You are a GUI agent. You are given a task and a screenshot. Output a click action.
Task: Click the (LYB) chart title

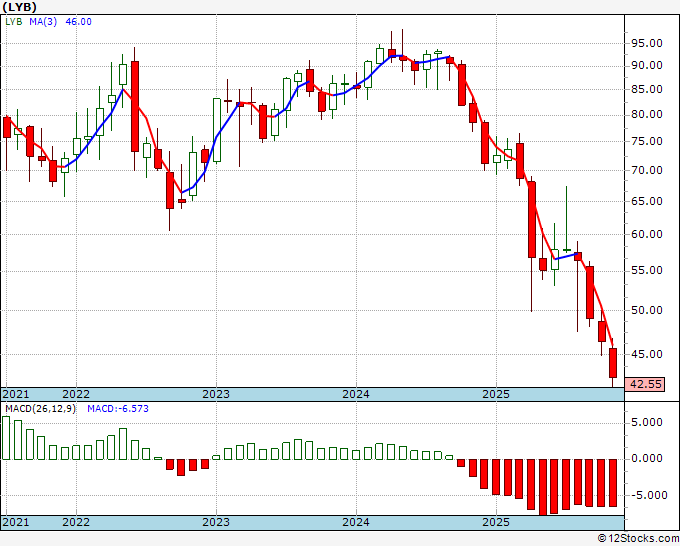[x=20, y=7]
